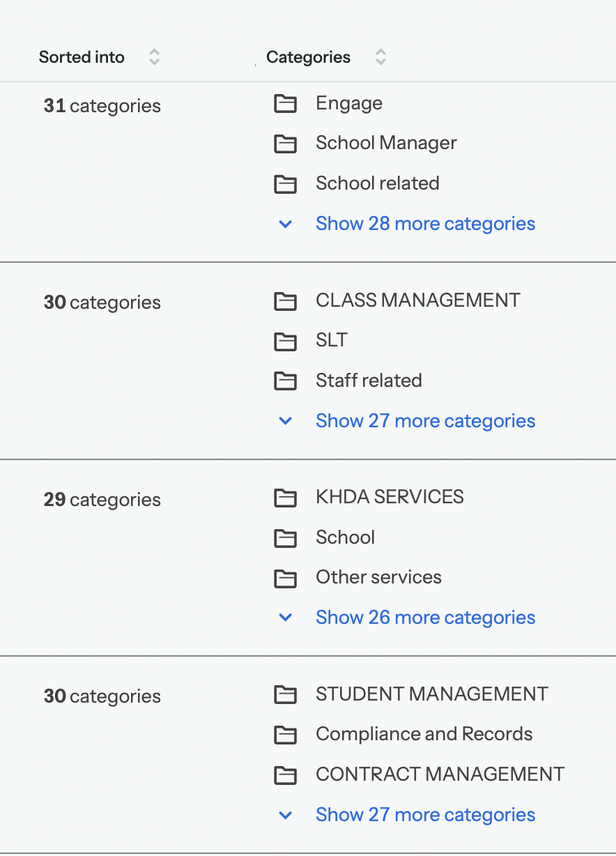
Task: Click the School Manager folder icon
Action: [x=285, y=144]
